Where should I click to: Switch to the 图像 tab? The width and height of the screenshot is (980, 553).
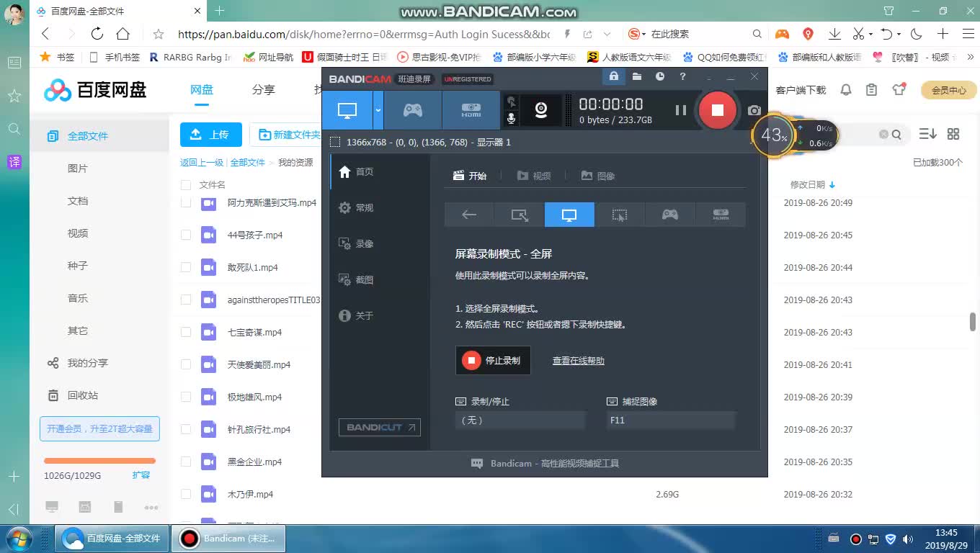point(597,176)
